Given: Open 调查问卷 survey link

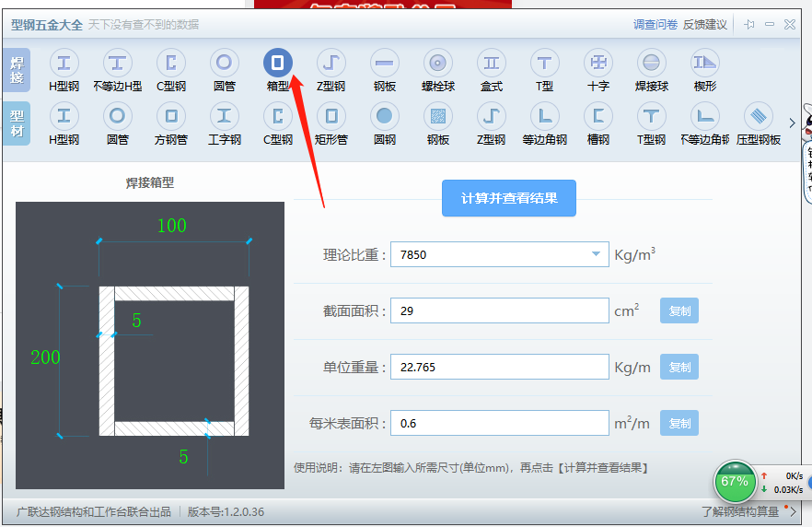Looking at the screenshot, I should [655, 24].
